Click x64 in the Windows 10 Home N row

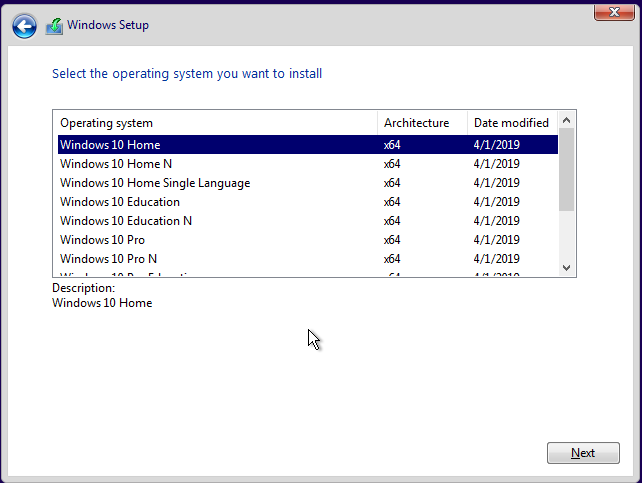click(x=392, y=164)
